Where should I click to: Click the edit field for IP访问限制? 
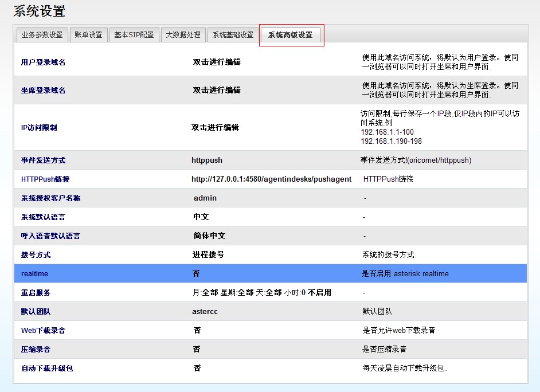[x=215, y=127]
